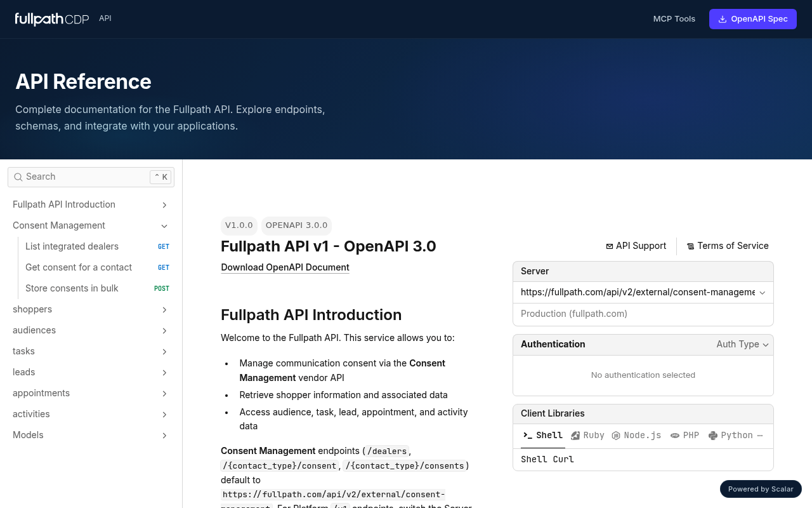
Task: Open Store consents in bulk endpoint
Action: pos(91,288)
